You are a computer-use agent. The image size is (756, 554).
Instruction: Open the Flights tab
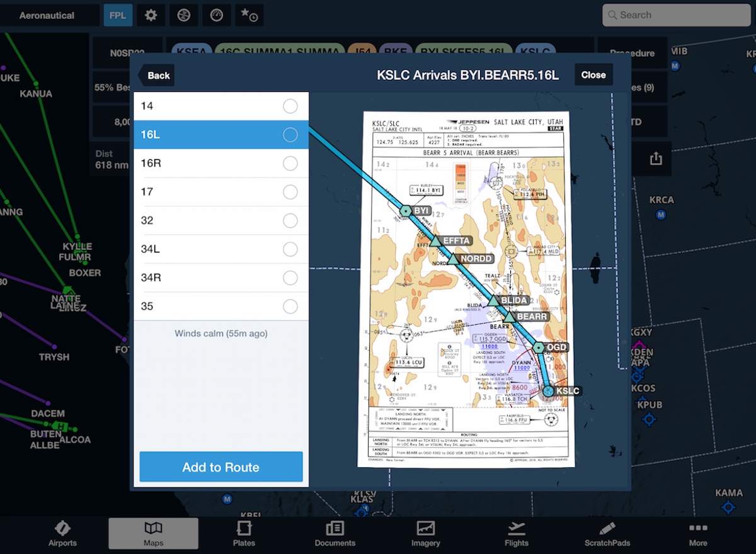(x=517, y=534)
